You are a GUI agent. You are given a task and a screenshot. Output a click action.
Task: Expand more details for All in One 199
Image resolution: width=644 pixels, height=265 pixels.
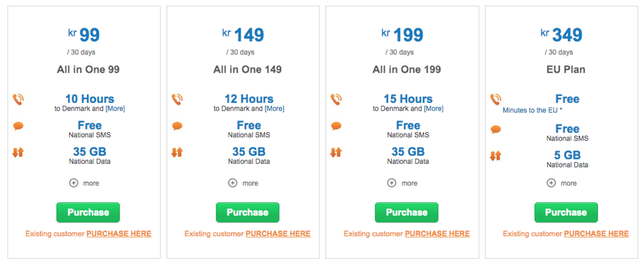(402, 183)
